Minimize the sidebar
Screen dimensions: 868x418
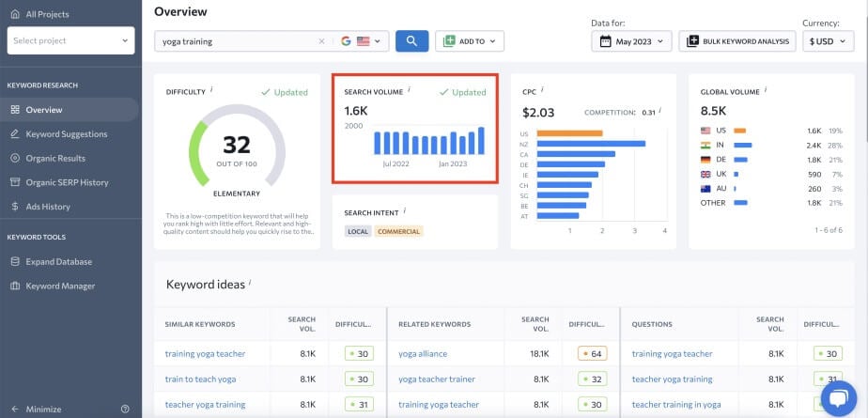36,410
